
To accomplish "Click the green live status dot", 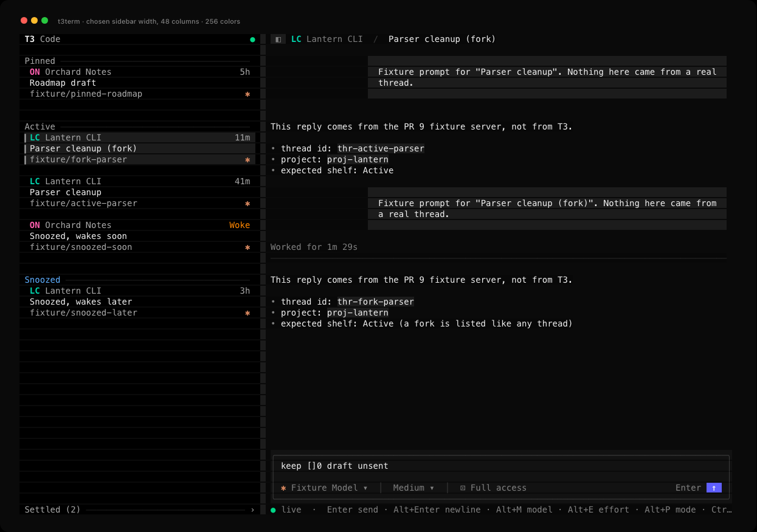I will pyautogui.click(x=273, y=510).
